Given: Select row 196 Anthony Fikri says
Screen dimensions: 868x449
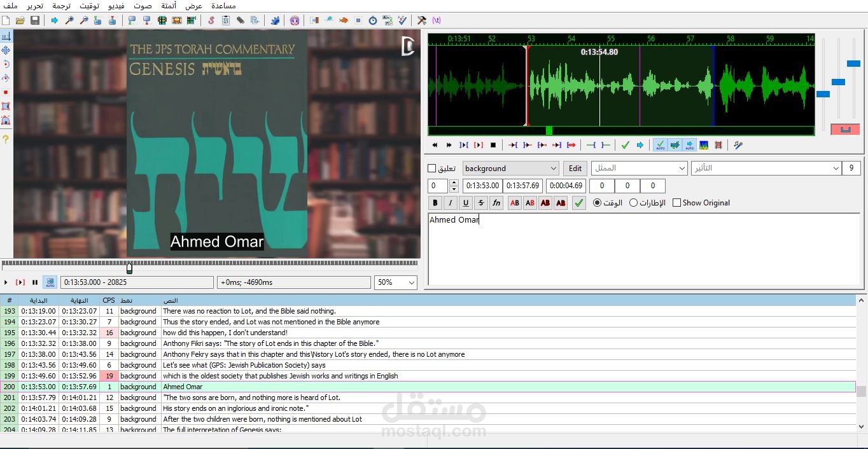Looking at the screenshot, I should pos(428,343).
